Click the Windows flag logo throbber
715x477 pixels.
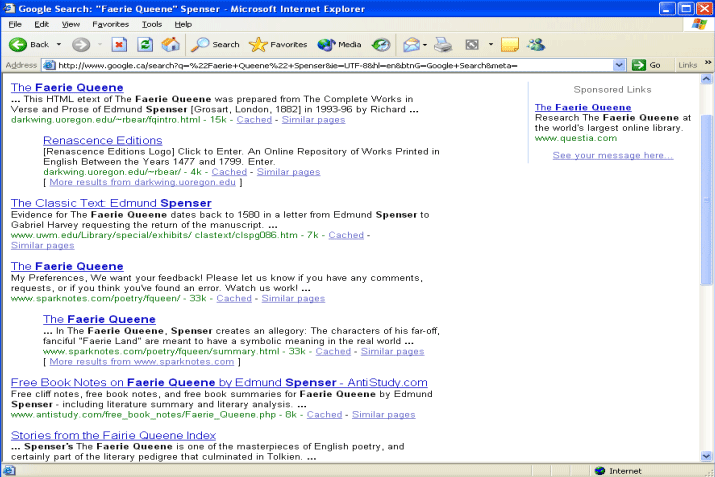click(x=699, y=24)
